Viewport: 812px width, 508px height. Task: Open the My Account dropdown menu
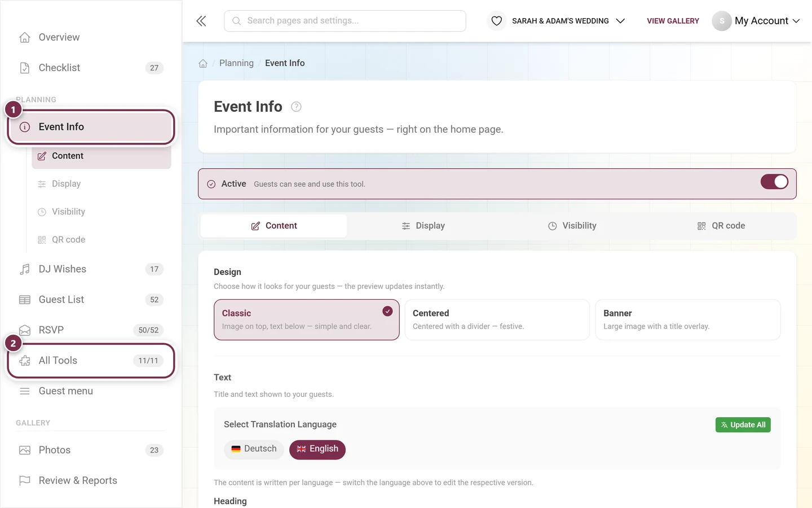[756, 21]
